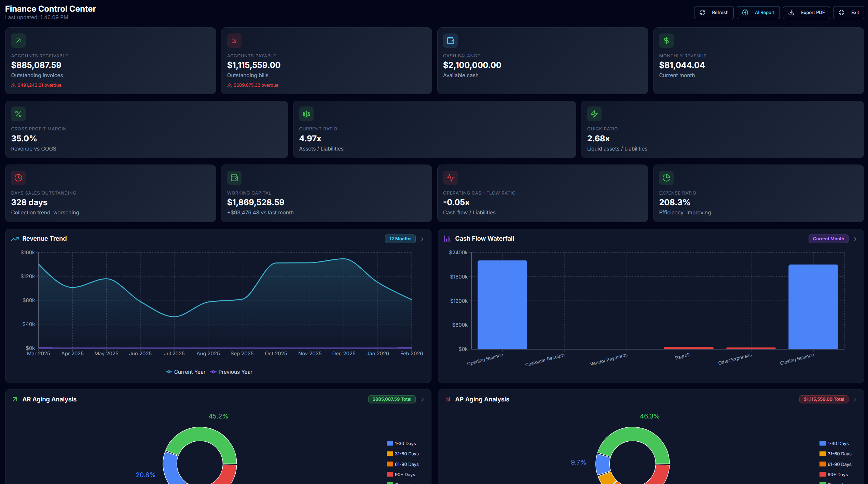Click the Last updated timestamp
This screenshot has width=868, height=484.
coord(37,17)
